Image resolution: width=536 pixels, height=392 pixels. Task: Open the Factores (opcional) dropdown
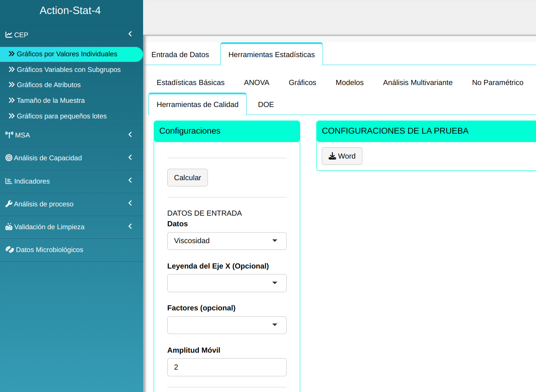coord(227,325)
